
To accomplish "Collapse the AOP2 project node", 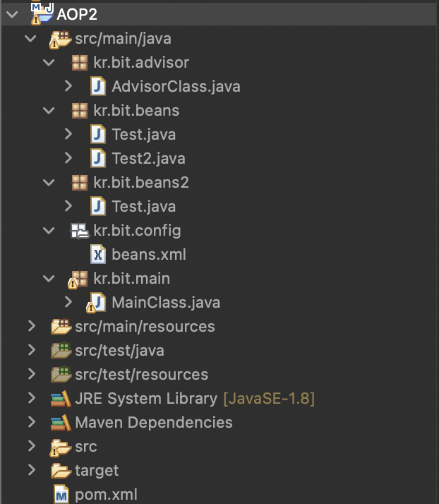I will (12, 14).
